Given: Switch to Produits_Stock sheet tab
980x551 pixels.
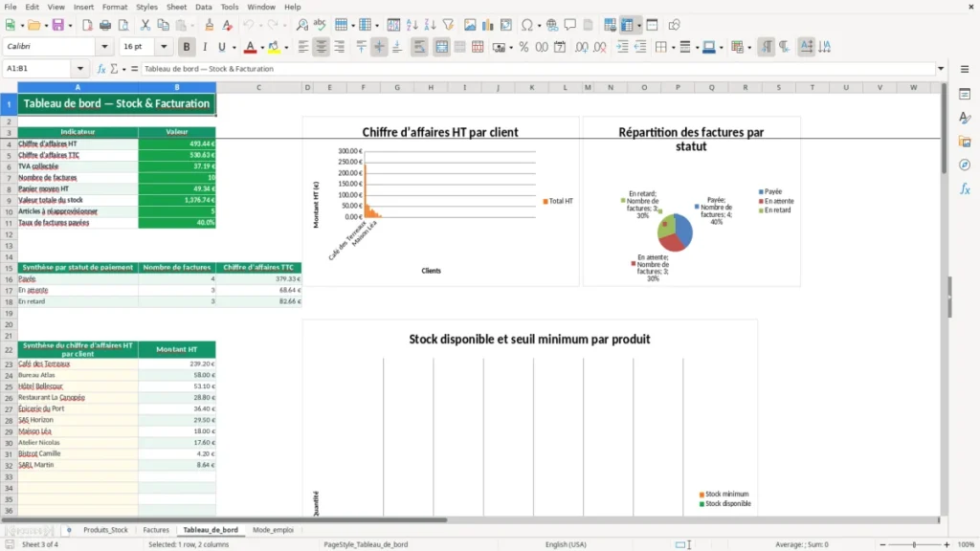Looking at the screenshot, I should click(x=105, y=530).
